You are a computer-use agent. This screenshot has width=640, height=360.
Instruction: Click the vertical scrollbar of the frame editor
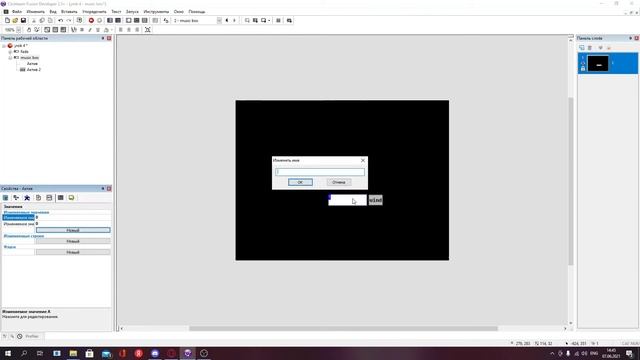571,181
